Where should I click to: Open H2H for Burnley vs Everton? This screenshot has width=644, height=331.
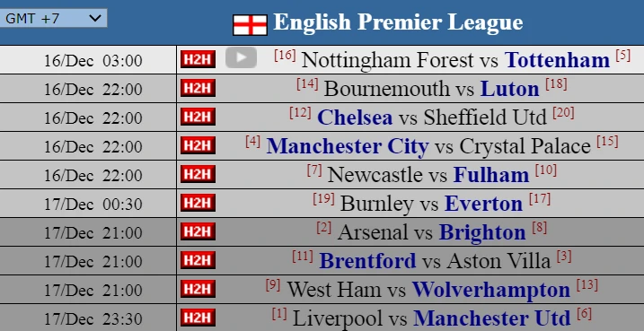coord(198,204)
